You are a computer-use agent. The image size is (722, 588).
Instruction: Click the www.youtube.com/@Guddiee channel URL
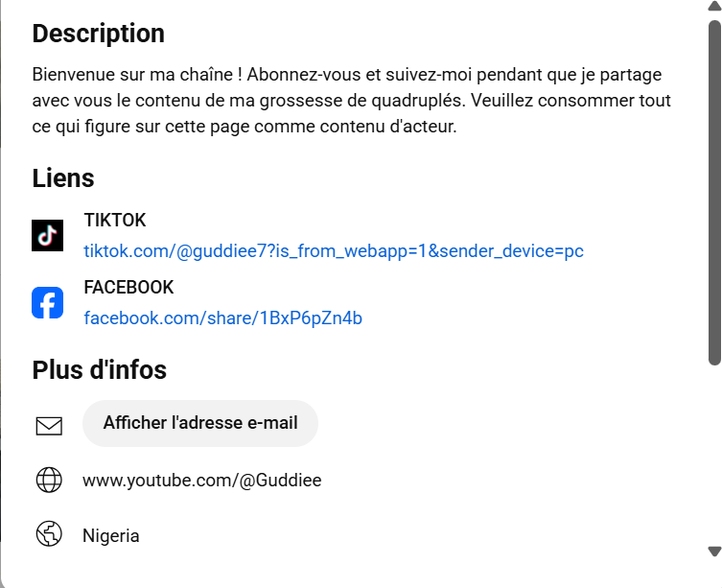pyautogui.click(x=202, y=481)
